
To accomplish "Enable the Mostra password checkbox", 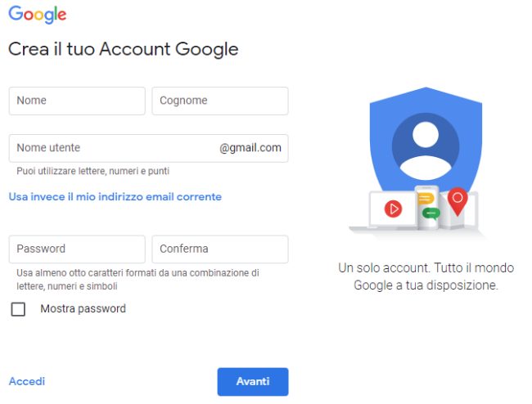I will tap(18, 309).
